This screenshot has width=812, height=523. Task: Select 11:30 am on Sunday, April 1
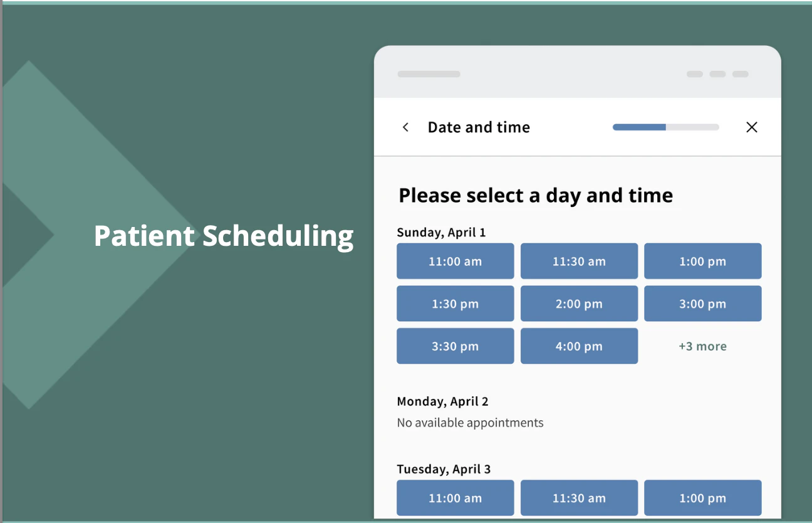pyautogui.click(x=579, y=261)
